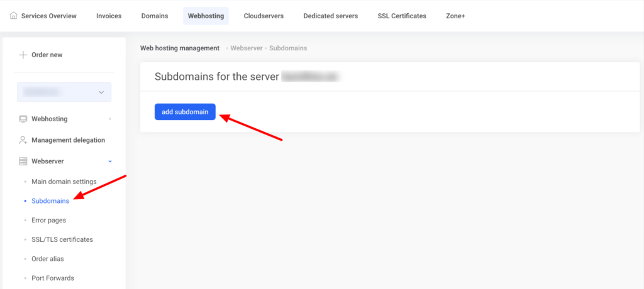Go to the Cloudservers tab
Screen dimensions: 644x289
pos(264,16)
